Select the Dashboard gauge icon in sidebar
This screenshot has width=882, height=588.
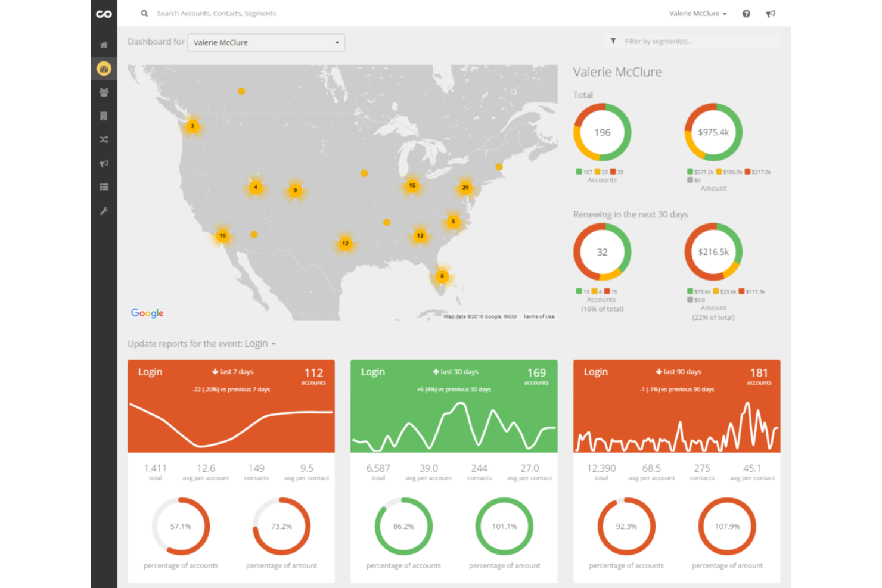coord(104,68)
